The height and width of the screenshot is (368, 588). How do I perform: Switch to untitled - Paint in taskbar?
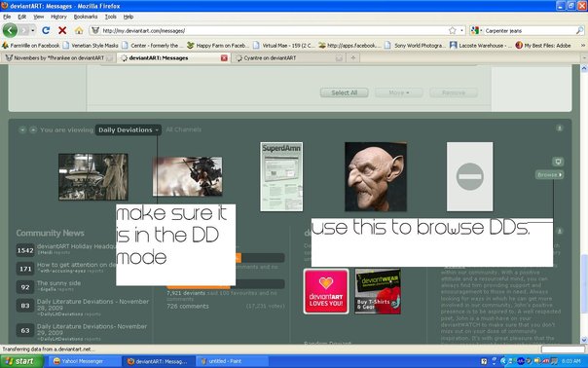pyautogui.click(x=232, y=361)
